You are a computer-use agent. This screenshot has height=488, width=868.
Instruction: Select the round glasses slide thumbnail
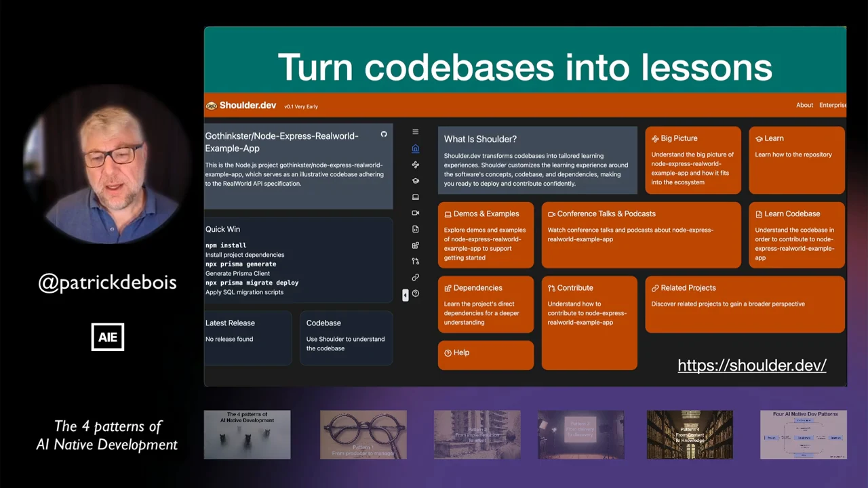363,434
